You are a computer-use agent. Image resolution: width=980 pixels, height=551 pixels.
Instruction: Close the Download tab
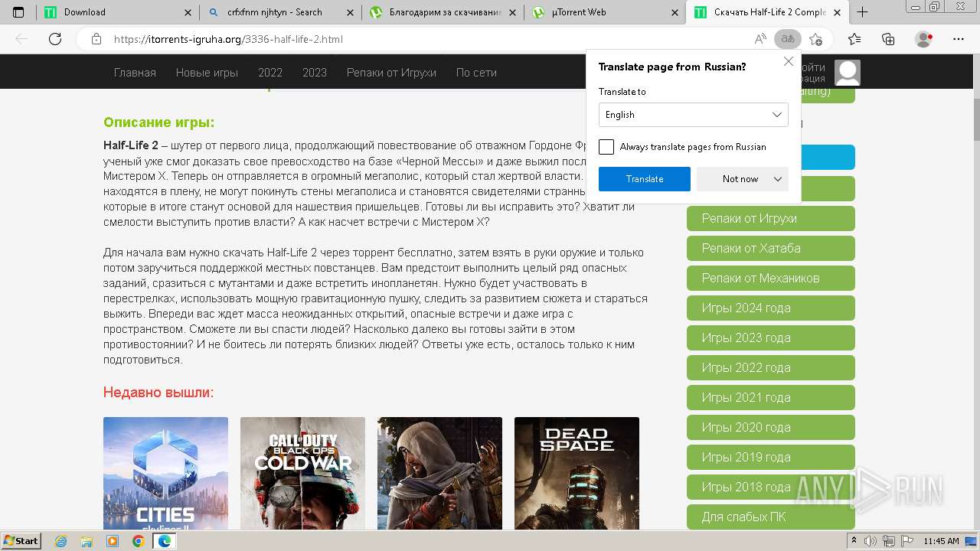188,12
